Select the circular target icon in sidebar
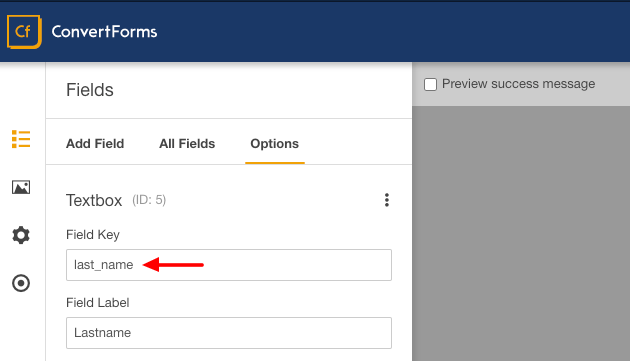The width and height of the screenshot is (630, 361). 21,283
